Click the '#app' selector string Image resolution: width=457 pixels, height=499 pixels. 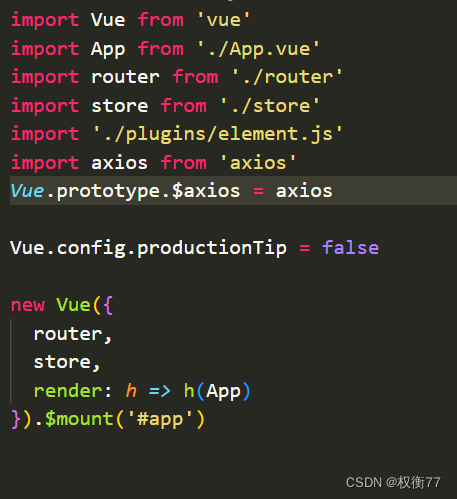point(160,419)
